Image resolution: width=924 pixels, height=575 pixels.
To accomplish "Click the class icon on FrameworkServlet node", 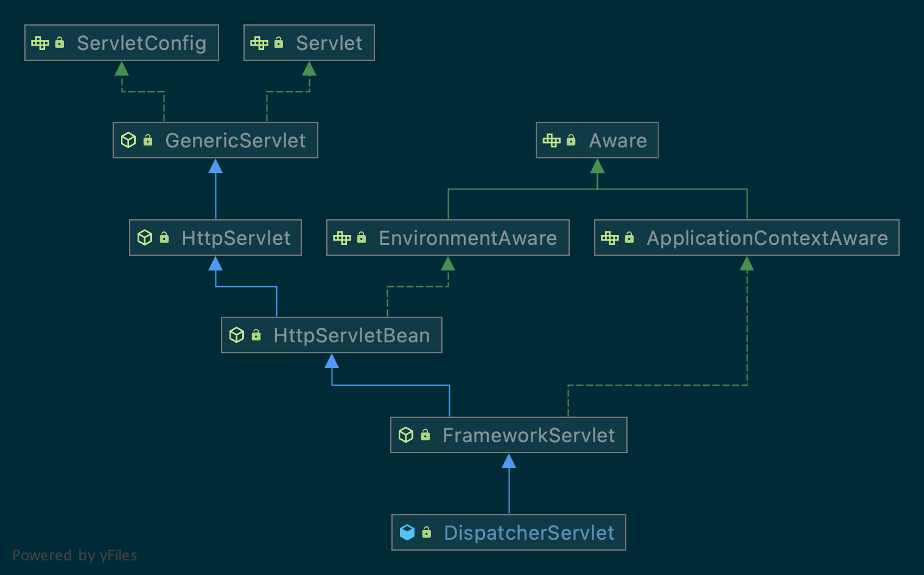I will (406, 435).
